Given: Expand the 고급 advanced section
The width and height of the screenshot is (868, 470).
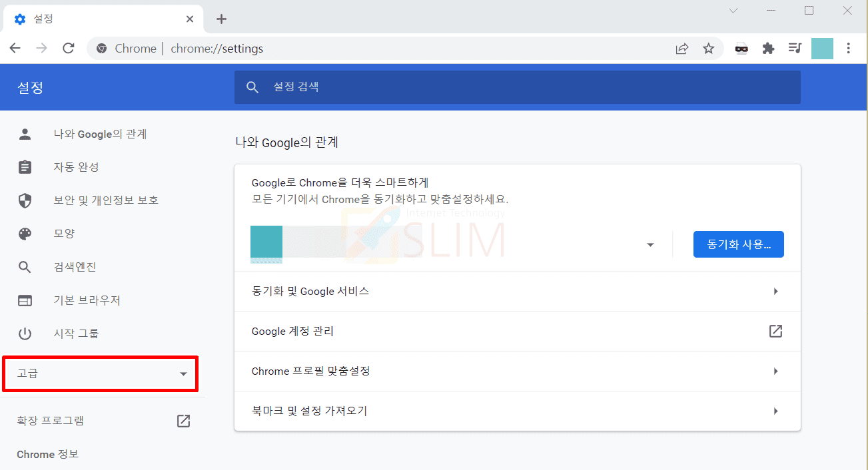Looking at the screenshot, I should tap(101, 374).
